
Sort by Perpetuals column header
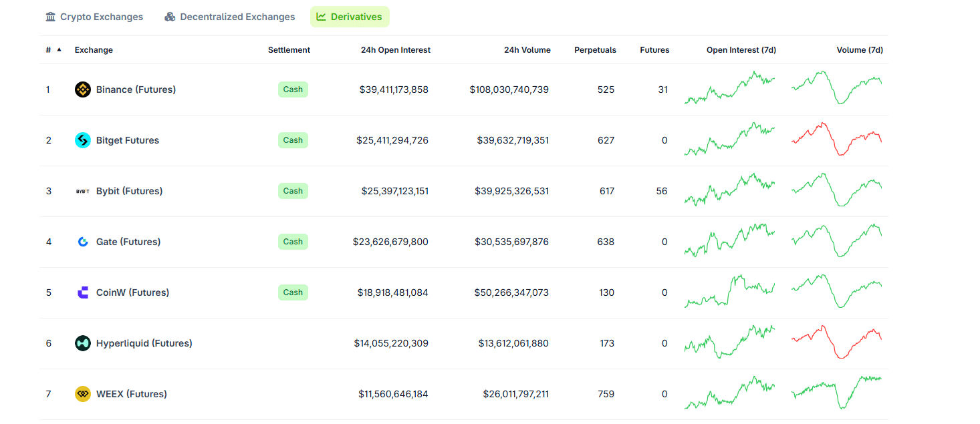[x=595, y=50]
